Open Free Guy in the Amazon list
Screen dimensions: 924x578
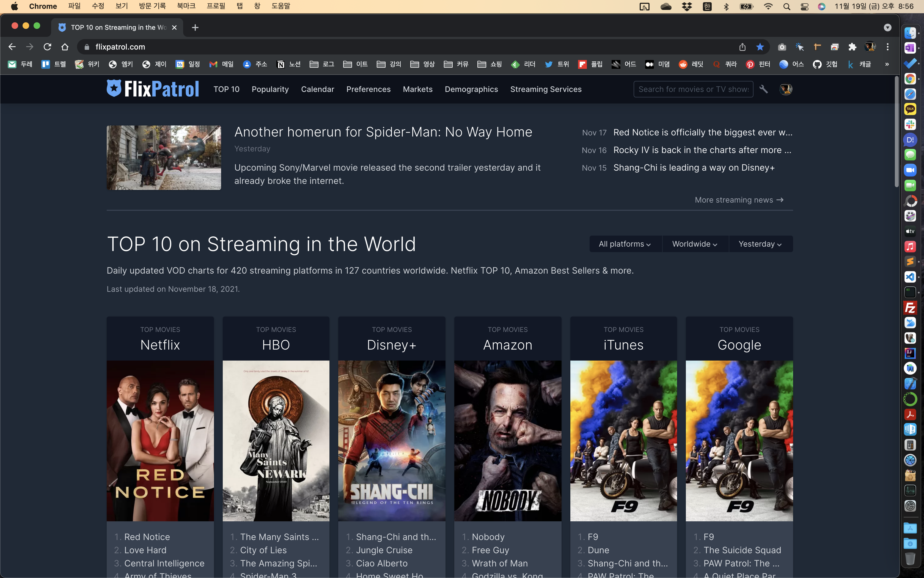coord(491,550)
